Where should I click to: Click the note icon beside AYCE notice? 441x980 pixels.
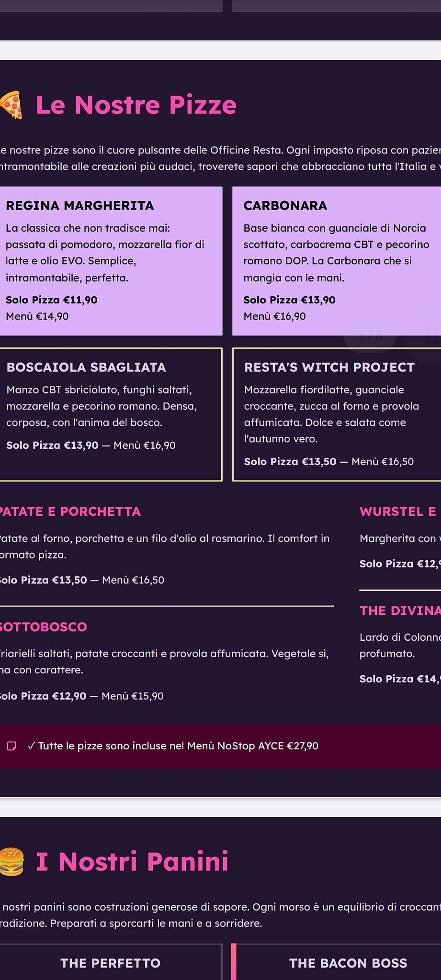pos(11,746)
